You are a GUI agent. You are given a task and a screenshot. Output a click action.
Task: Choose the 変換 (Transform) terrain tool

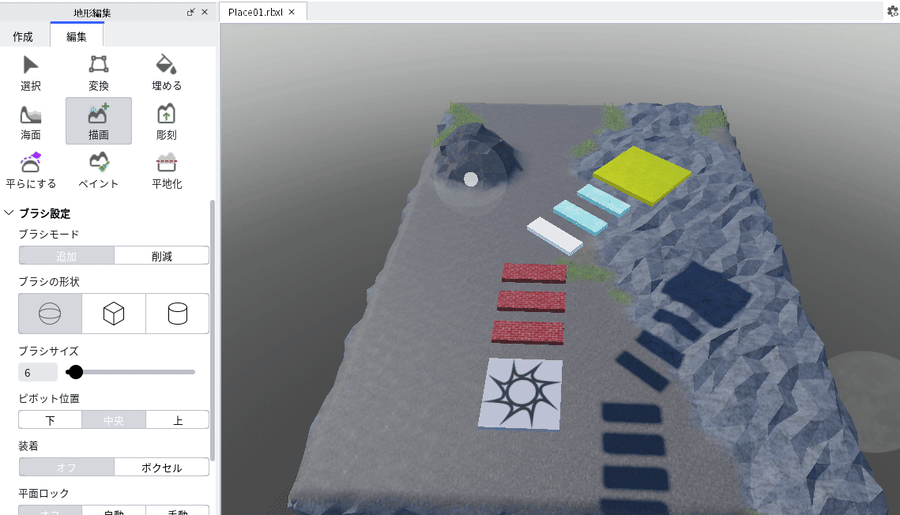pos(98,73)
